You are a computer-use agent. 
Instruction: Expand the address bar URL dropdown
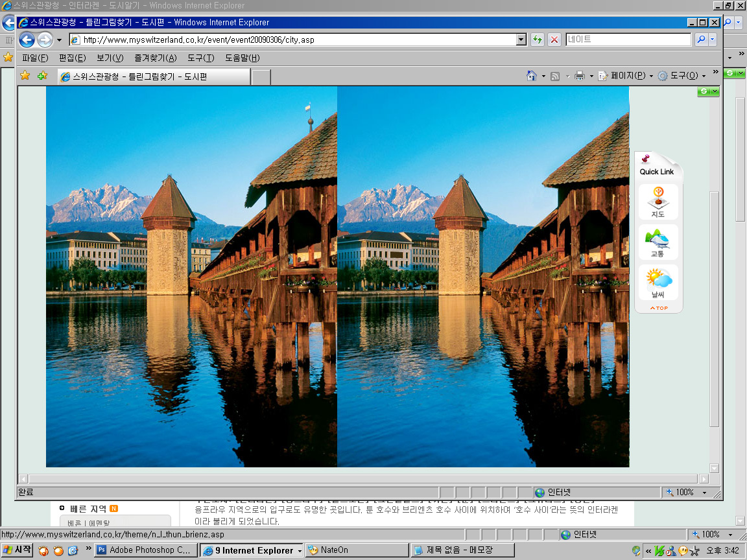[521, 40]
